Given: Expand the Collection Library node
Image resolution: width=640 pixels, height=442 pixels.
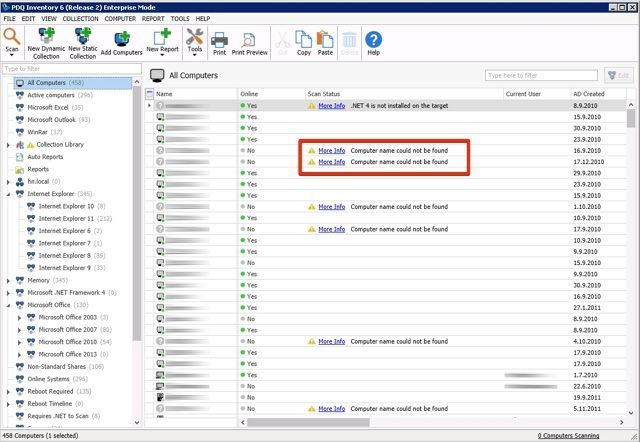Looking at the screenshot, I should (8, 145).
